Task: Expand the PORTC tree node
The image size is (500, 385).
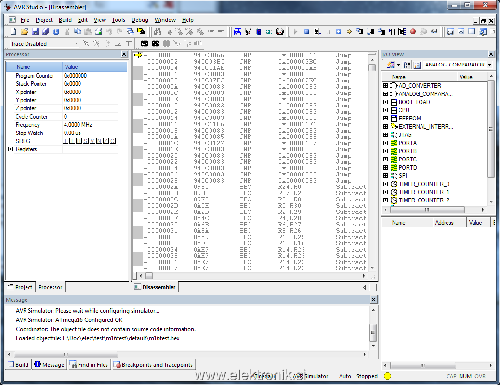Action: pos(385,159)
